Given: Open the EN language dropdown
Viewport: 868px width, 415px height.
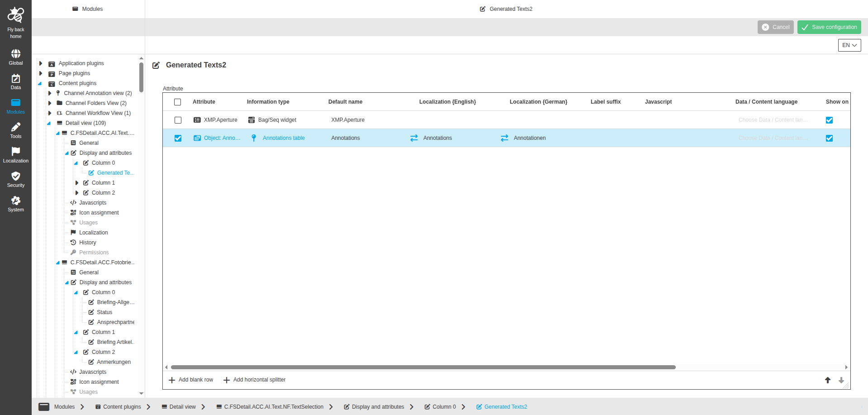Looking at the screenshot, I should click(849, 45).
